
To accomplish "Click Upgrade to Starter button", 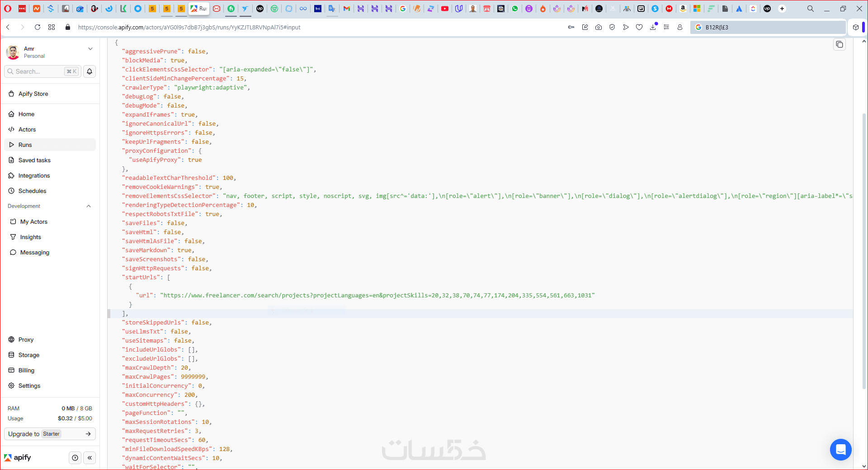I will tap(50, 434).
